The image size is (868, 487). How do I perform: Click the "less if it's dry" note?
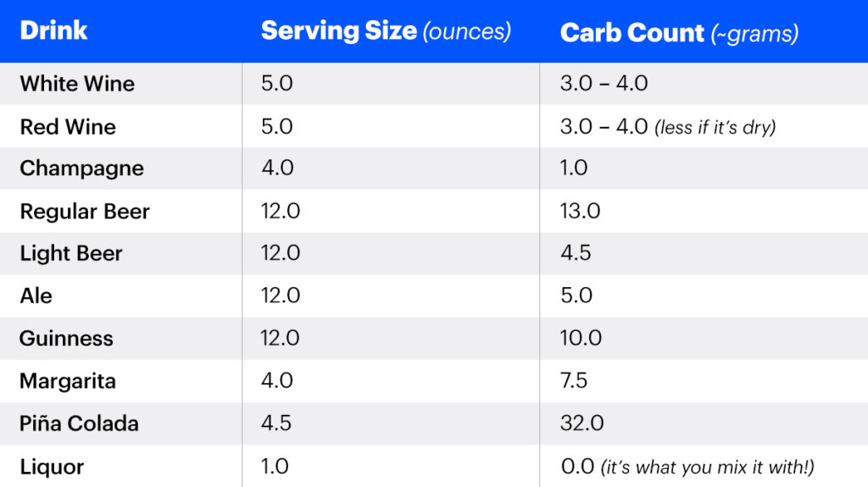[x=715, y=127]
